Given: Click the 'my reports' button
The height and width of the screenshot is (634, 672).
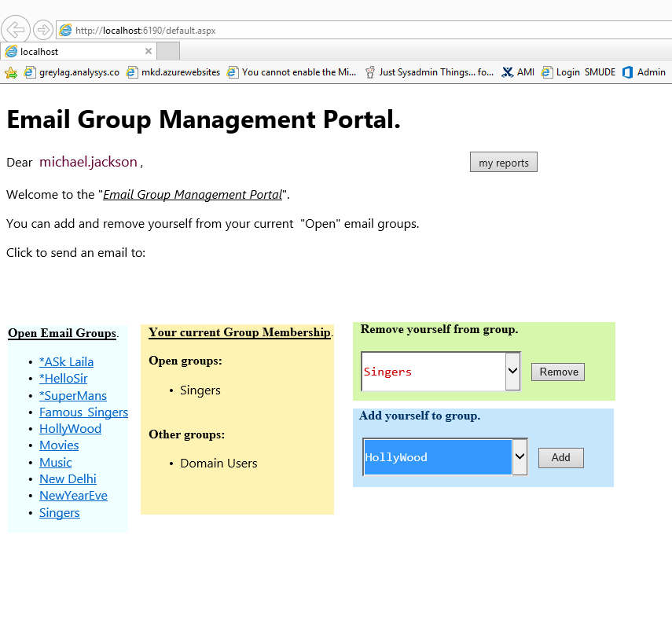Looking at the screenshot, I should 503,162.
